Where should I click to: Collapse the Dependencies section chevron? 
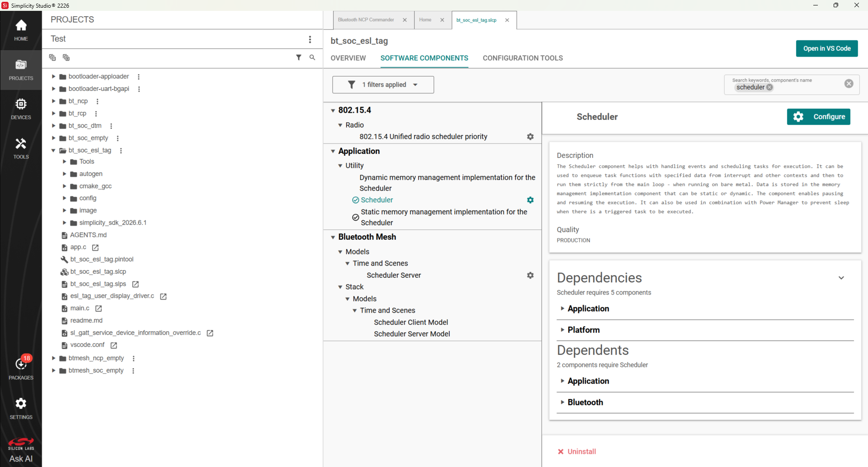pyautogui.click(x=841, y=278)
